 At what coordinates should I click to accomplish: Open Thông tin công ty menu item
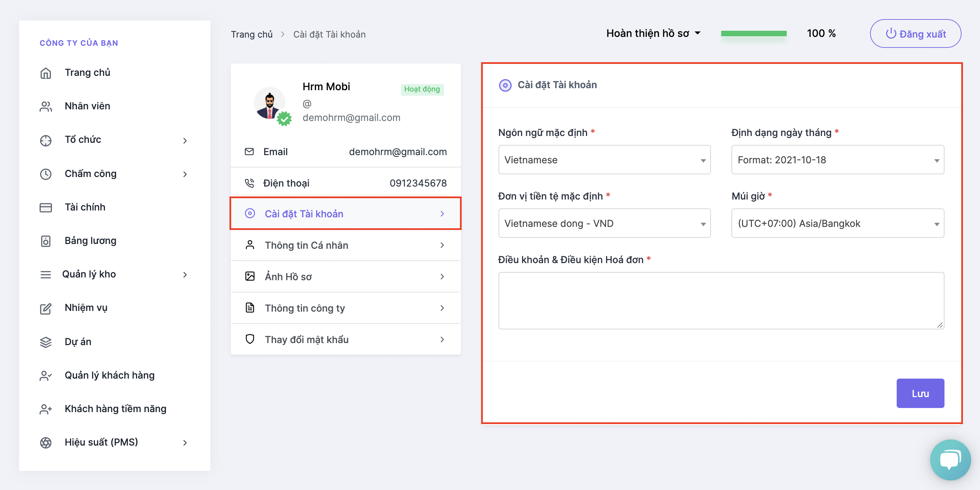346,308
